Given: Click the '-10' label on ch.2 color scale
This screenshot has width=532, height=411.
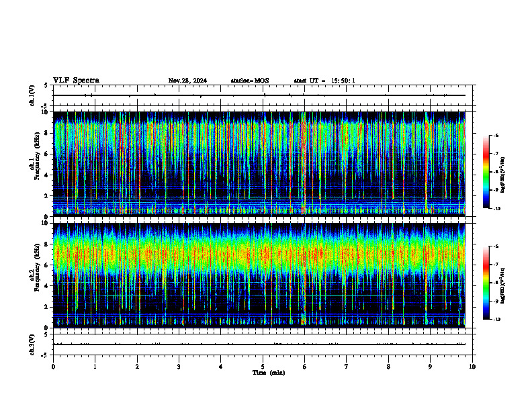Looking at the screenshot, I should click(x=496, y=320).
